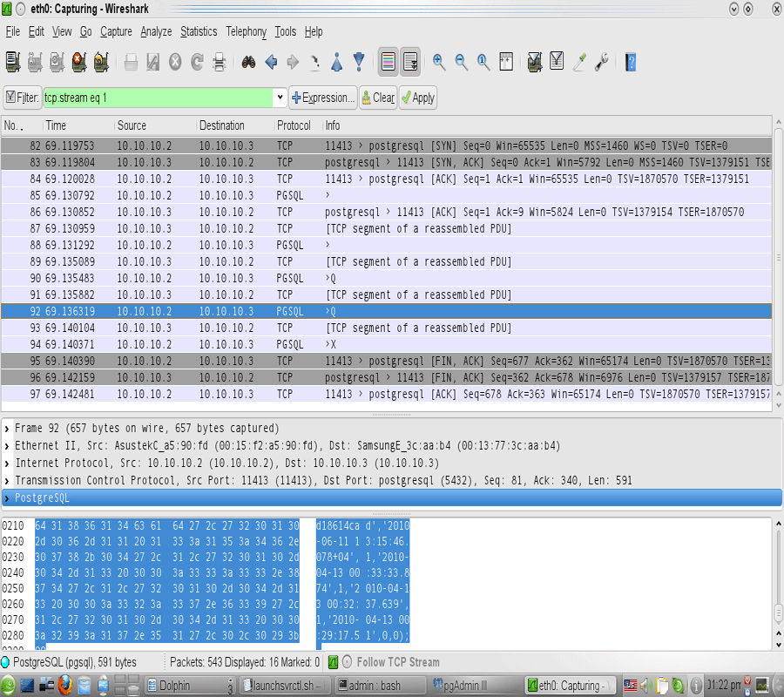The height and width of the screenshot is (697, 784).
Task: Stop the running capture
Action: [79, 62]
